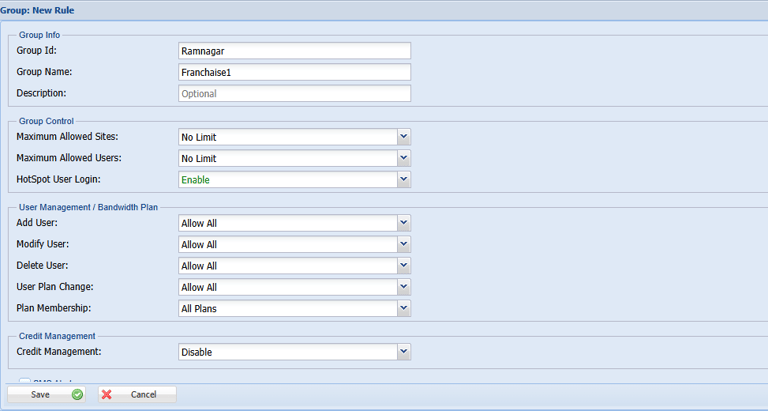Expand the Plan Membership dropdown
This screenshot has width=768, height=411.
point(403,309)
